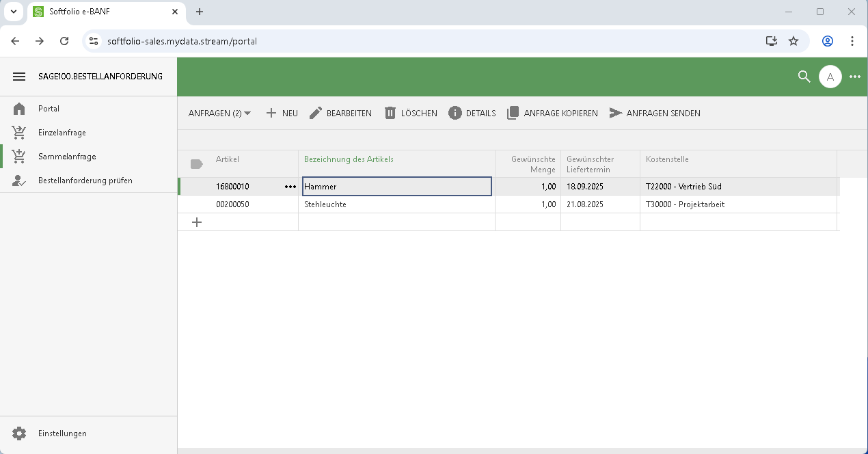The height and width of the screenshot is (454, 868).
Task: Click Anfrage kopieren copy icon
Action: click(x=513, y=113)
